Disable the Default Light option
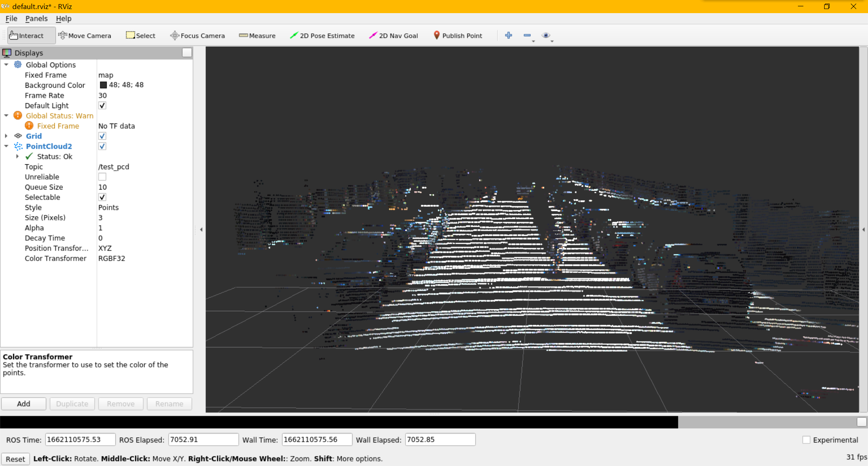The image size is (868, 466). pos(102,105)
